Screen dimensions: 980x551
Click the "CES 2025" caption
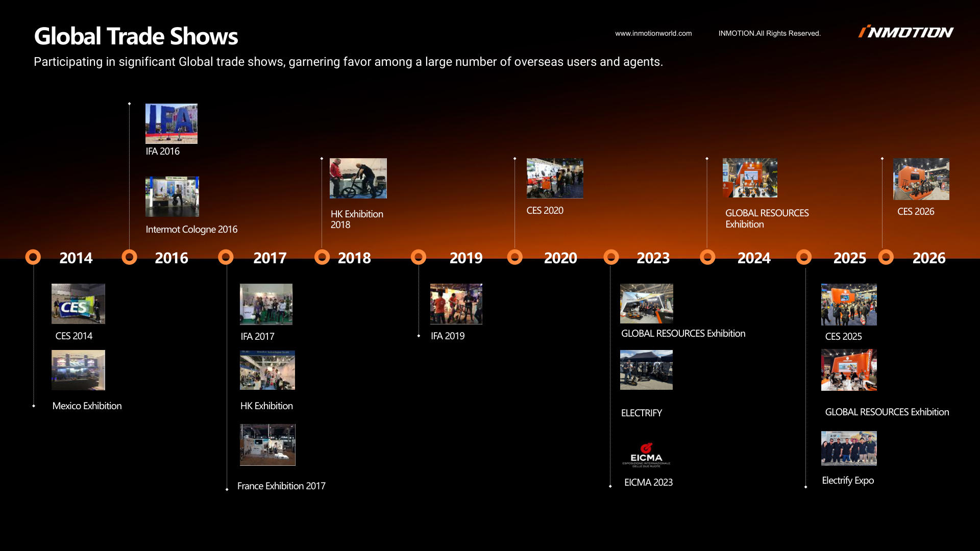[x=843, y=337]
